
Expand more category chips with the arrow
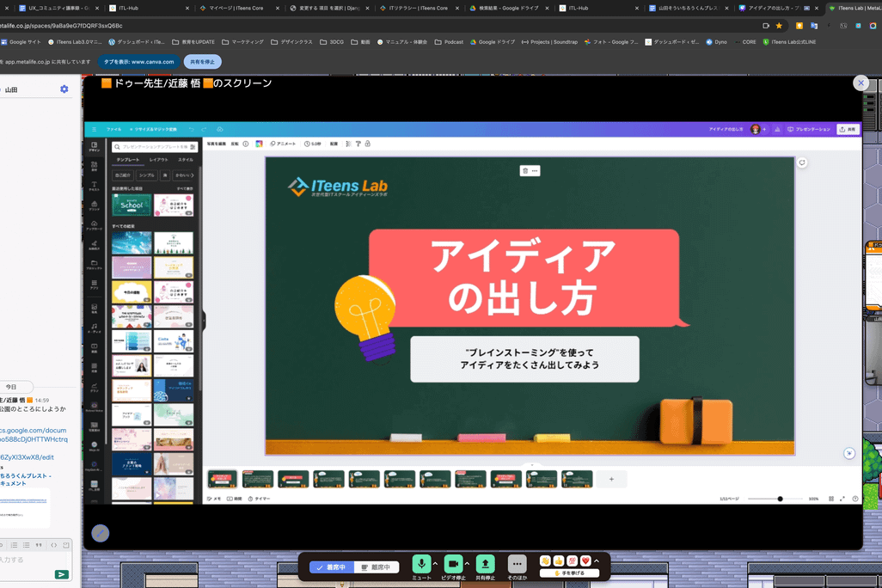coord(193,175)
